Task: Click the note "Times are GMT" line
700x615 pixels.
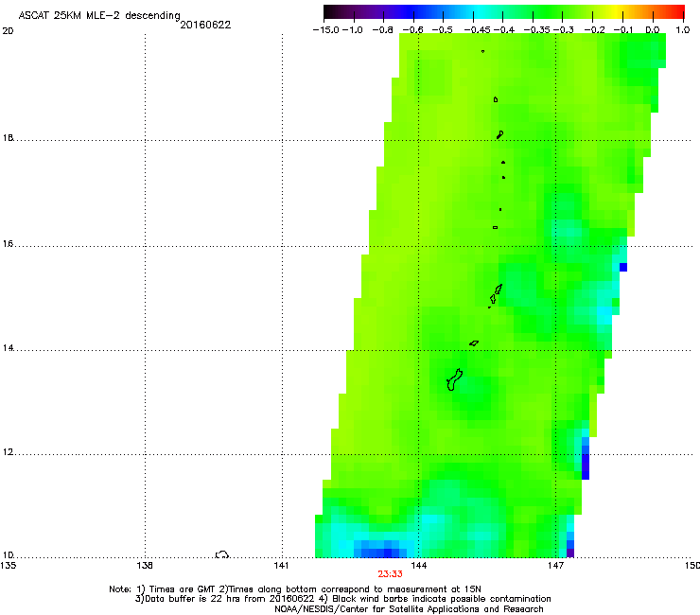Action: pyautogui.click(x=294, y=589)
